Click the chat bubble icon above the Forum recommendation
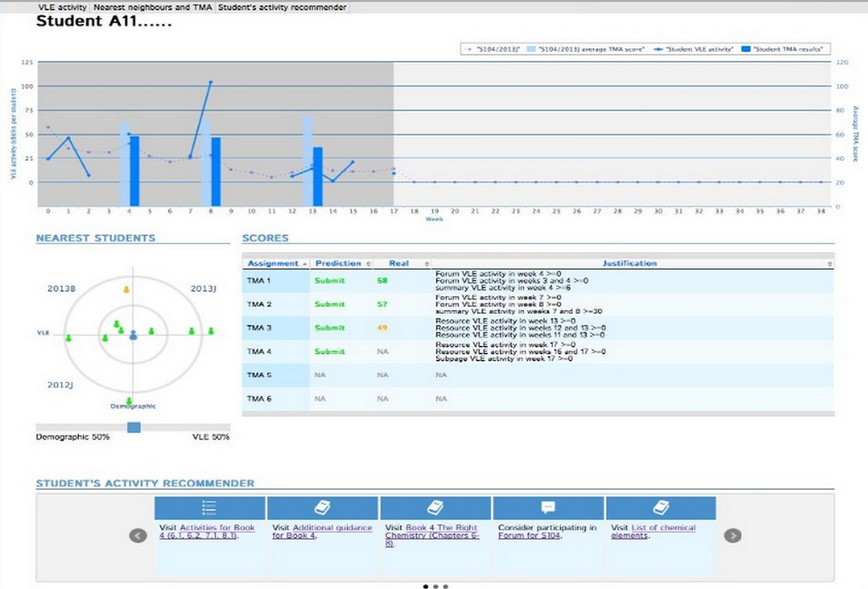The image size is (868, 589). coord(548,508)
